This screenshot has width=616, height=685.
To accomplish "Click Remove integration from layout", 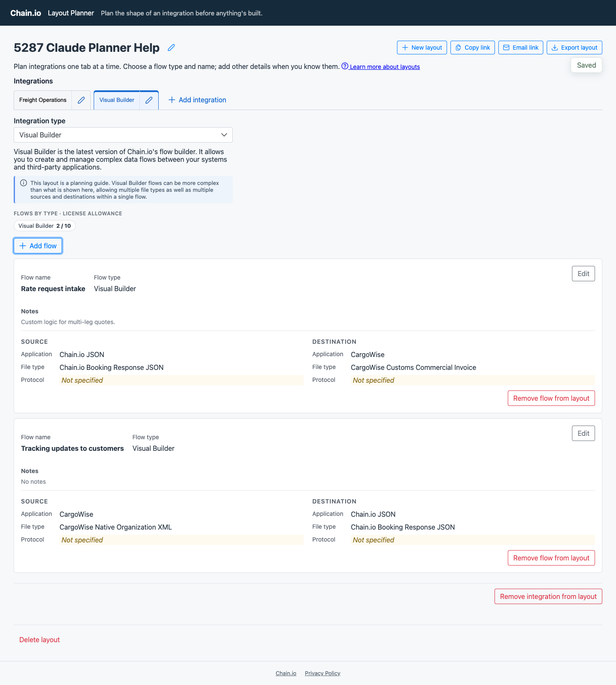I will (548, 596).
